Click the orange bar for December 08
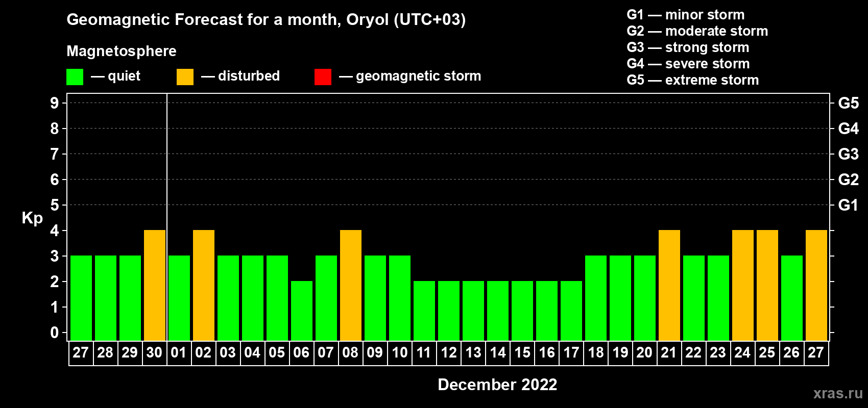 pyautogui.click(x=351, y=286)
